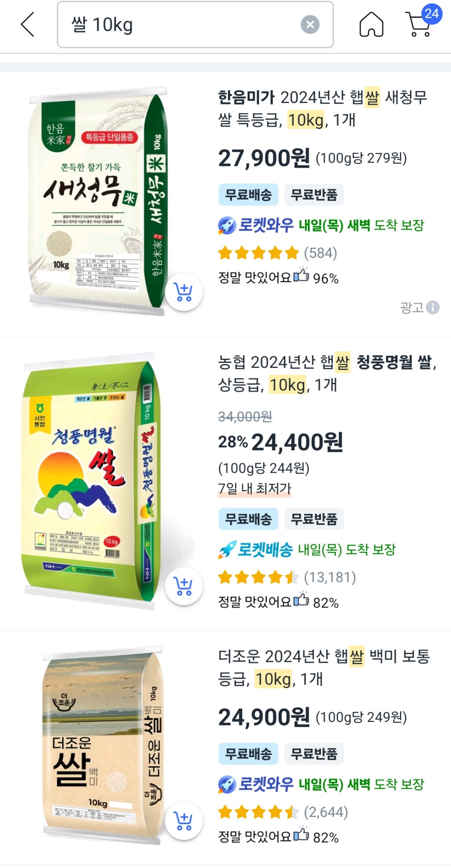Viewport: 451px width, 868px height.
Task: Open the 더조운 햅쌀 백미 product title
Action: (x=324, y=667)
